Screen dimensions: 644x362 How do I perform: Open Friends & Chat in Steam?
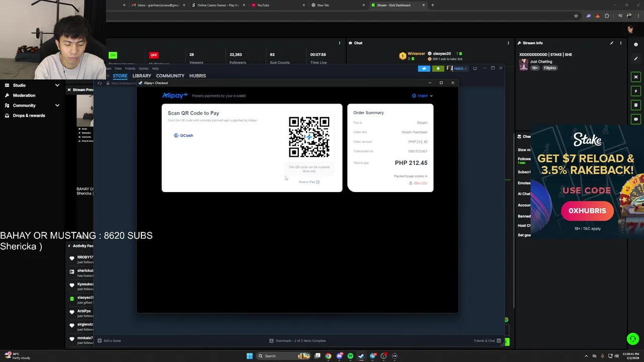tap(487, 341)
